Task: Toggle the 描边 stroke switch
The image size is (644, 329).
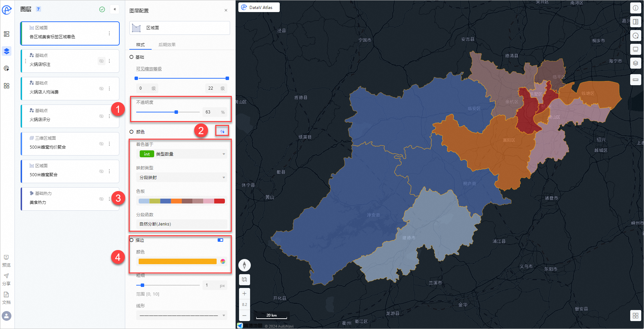Action: 220,240
